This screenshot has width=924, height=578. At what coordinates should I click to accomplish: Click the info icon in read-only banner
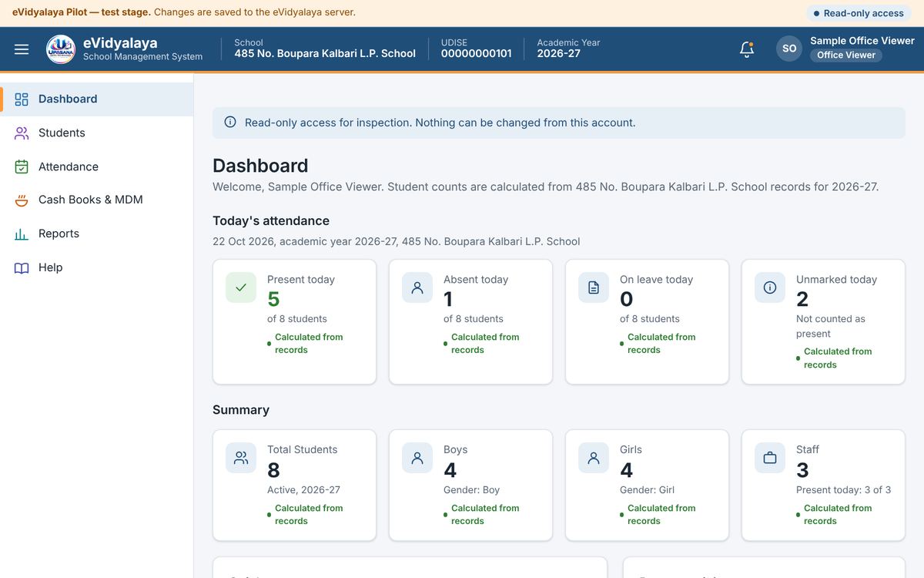coord(230,122)
